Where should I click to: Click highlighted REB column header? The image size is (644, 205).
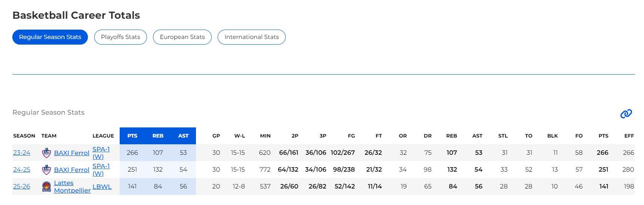click(158, 136)
